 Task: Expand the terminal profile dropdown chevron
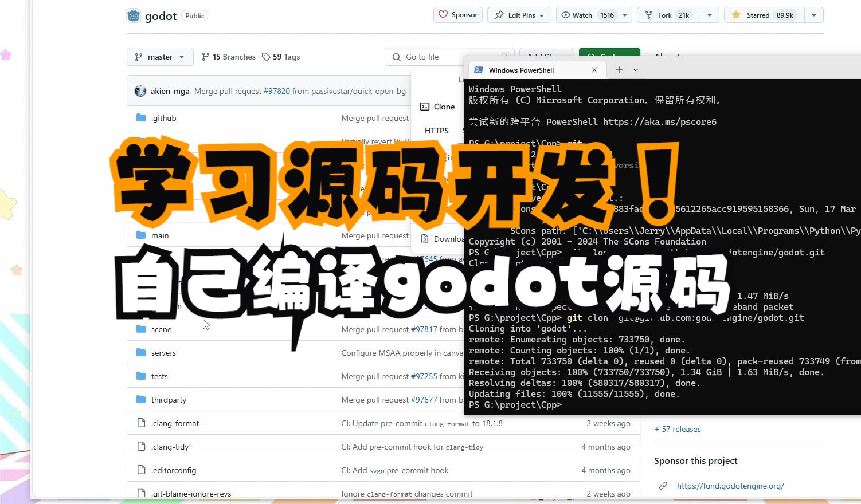coord(636,70)
